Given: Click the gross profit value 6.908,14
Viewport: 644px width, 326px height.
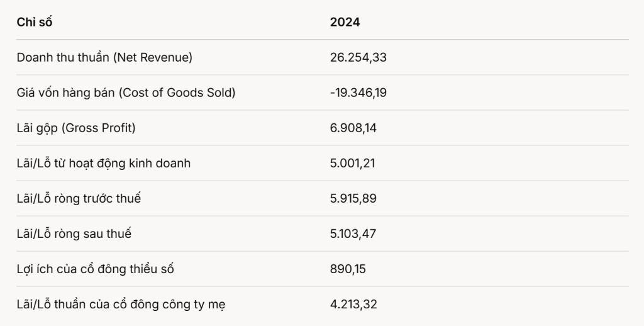Looking at the screenshot, I should 353,128.
